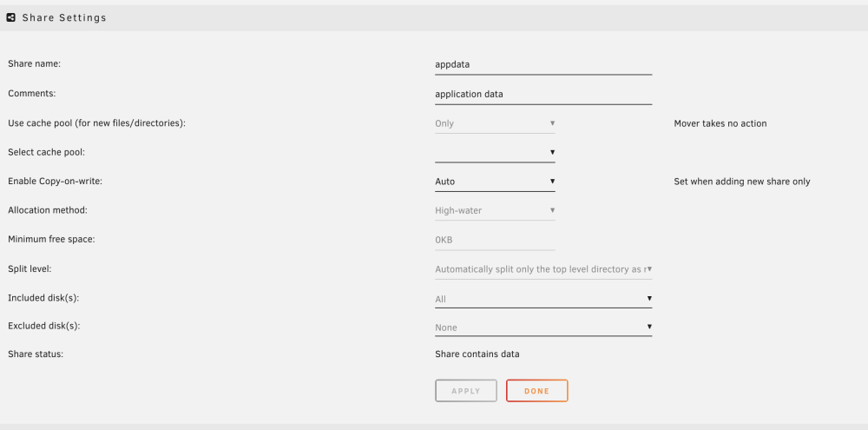Click the Included disk(s): label

[43, 298]
